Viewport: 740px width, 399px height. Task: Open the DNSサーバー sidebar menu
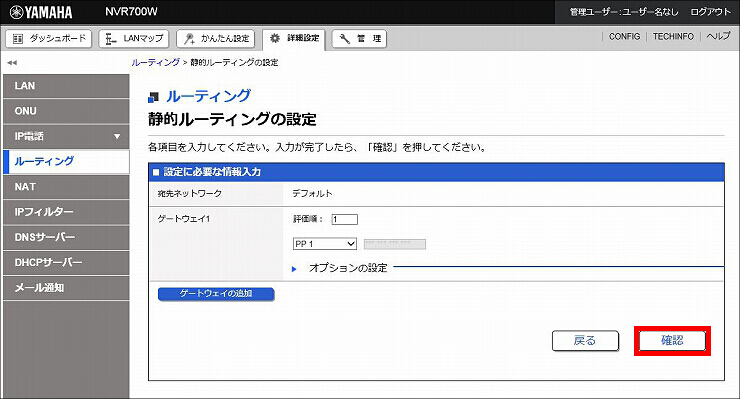pyautogui.click(x=66, y=238)
